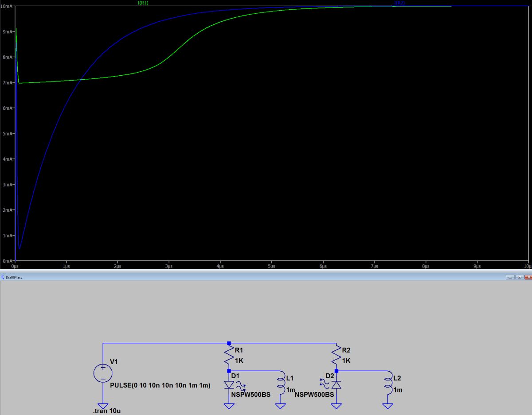Click the L2 reference label
Screen dimensions: 532x415
point(397,378)
